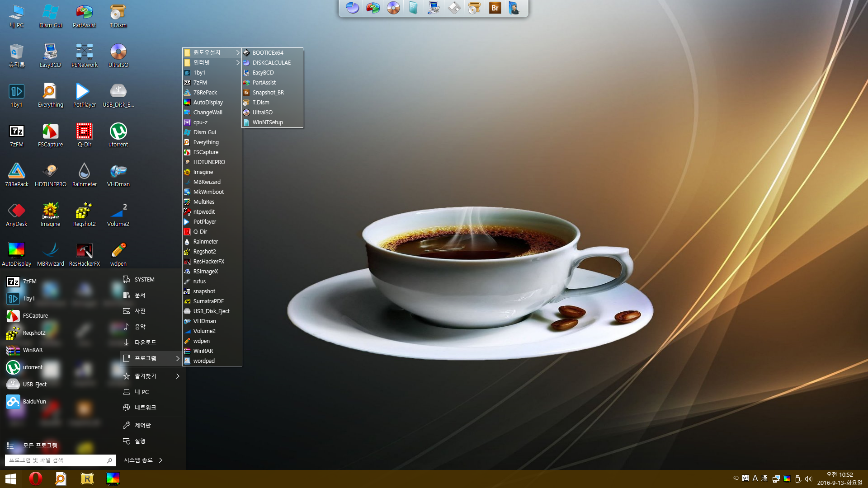This screenshot has width=868, height=488.
Task: Select cpu-z in the programs list
Action: point(212,122)
